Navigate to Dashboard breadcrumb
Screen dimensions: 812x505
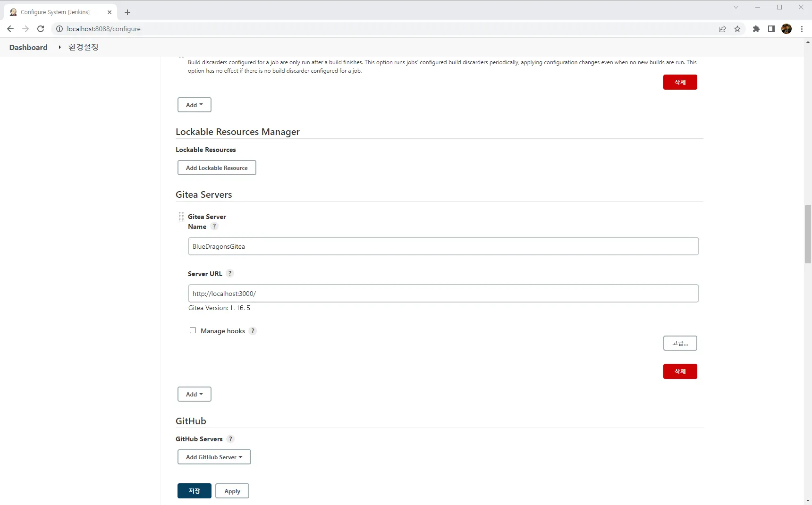tap(28, 47)
